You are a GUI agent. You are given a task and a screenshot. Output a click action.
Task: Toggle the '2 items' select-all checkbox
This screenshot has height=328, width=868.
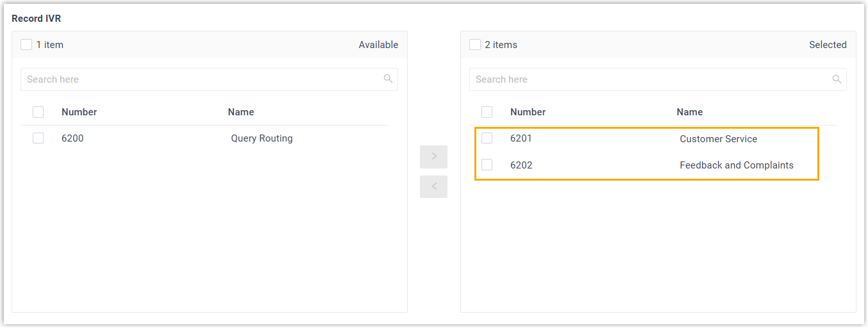[x=475, y=45]
